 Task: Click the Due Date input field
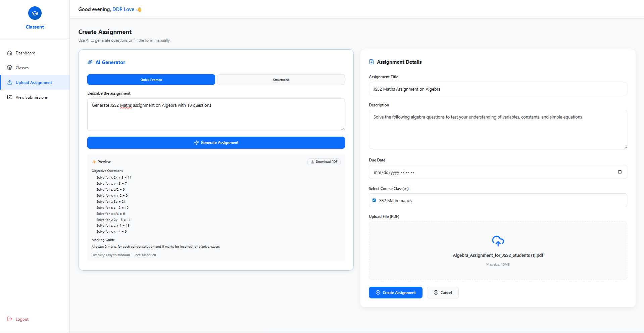tap(498, 172)
